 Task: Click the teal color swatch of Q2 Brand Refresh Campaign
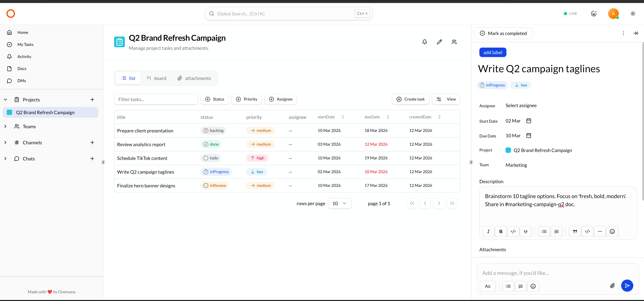pyautogui.click(x=9, y=112)
